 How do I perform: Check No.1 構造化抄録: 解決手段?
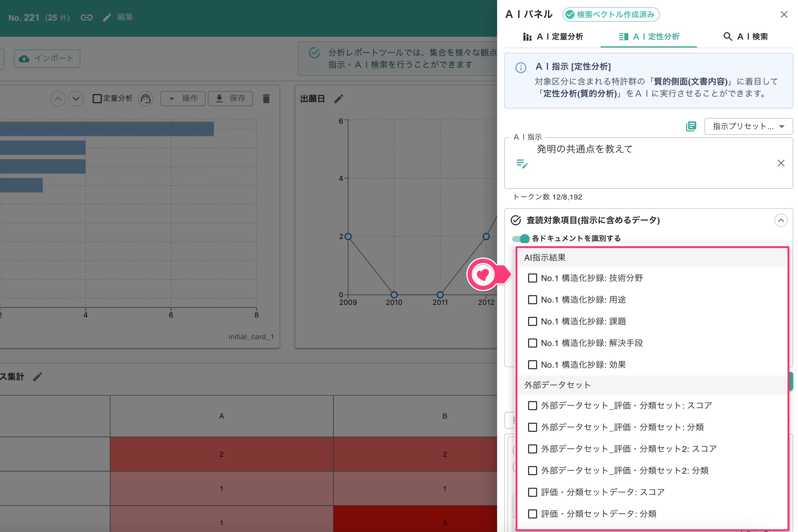click(533, 343)
